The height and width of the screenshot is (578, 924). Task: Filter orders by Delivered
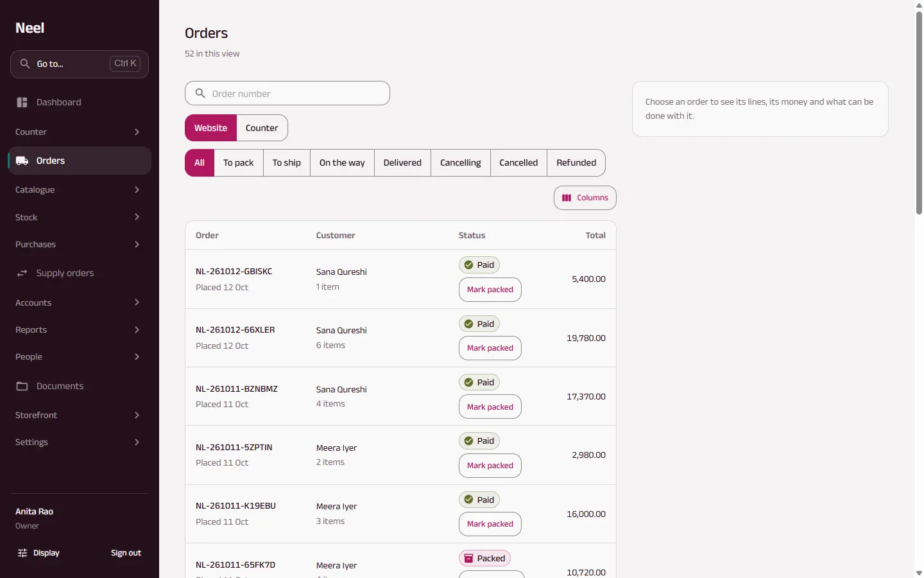point(402,162)
